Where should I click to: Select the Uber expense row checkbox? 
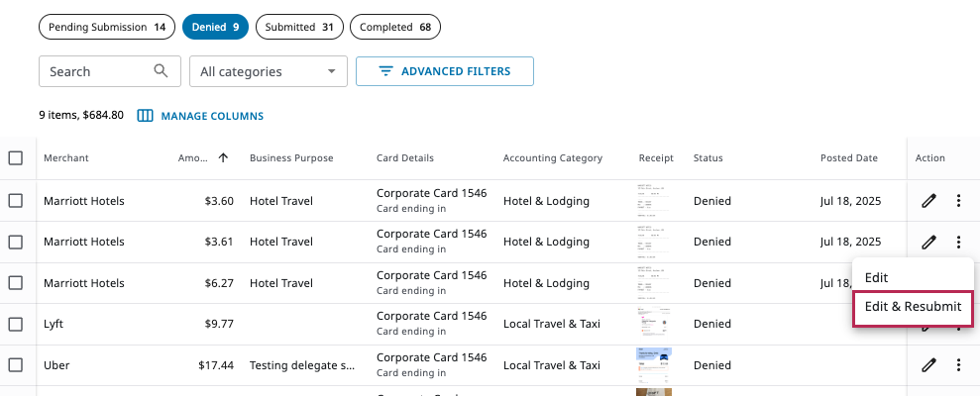click(x=16, y=365)
